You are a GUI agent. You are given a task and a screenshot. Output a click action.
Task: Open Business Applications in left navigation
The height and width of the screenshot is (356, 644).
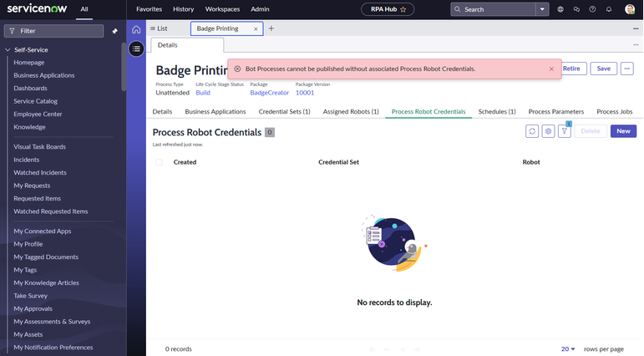44,75
